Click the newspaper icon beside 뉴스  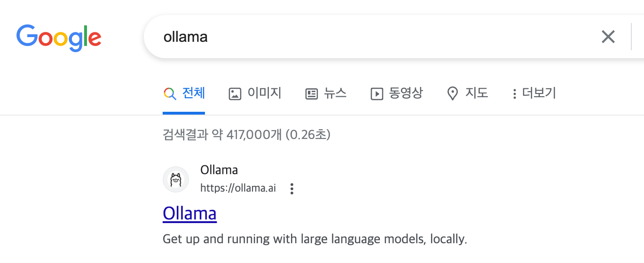311,94
